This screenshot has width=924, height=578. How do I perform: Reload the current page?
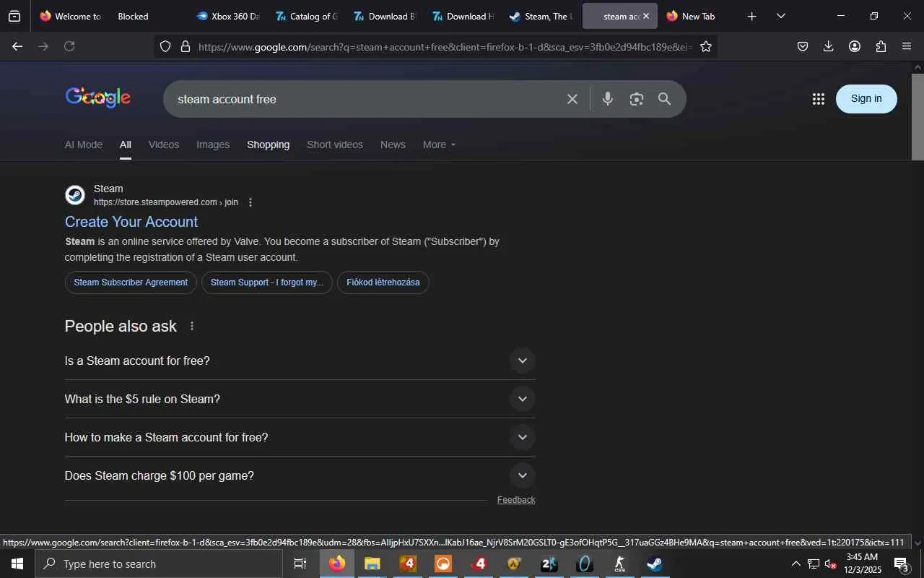coord(69,46)
